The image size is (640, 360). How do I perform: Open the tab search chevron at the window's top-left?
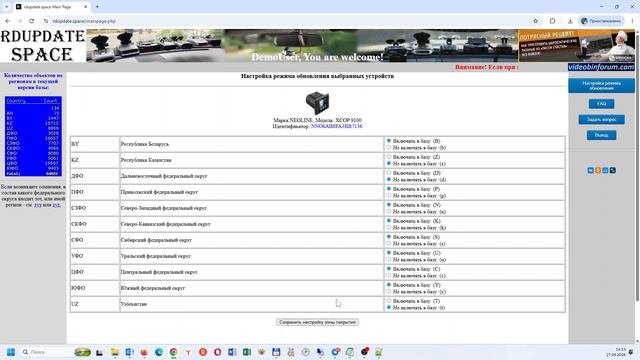point(6,7)
